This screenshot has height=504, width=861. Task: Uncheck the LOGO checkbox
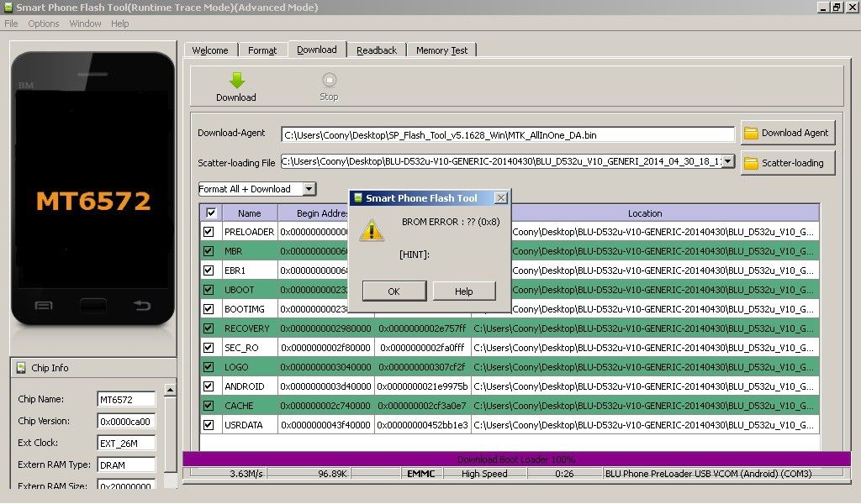pos(209,366)
